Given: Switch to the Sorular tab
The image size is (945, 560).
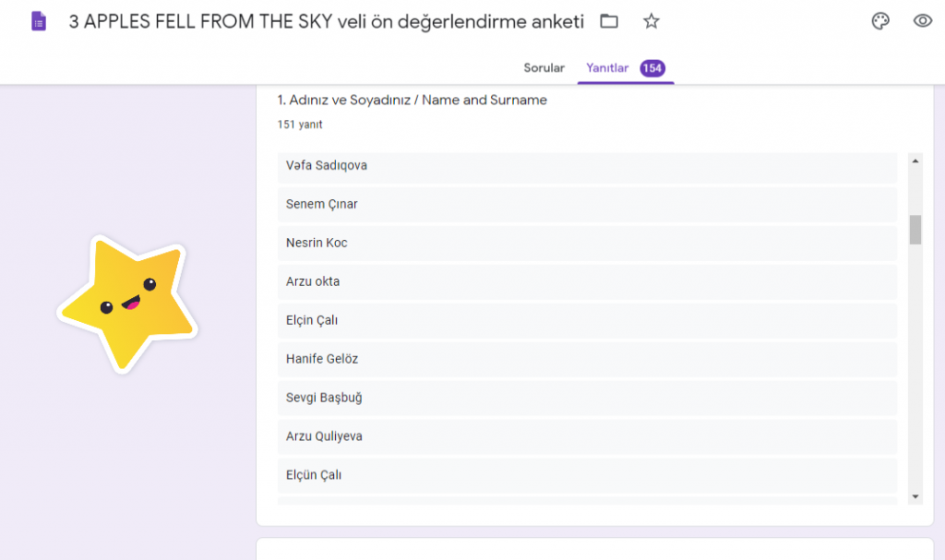Looking at the screenshot, I should pos(544,68).
